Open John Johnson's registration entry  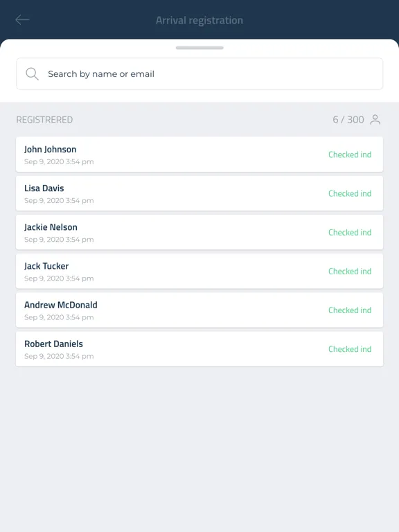pyautogui.click(x=199, y=154)
